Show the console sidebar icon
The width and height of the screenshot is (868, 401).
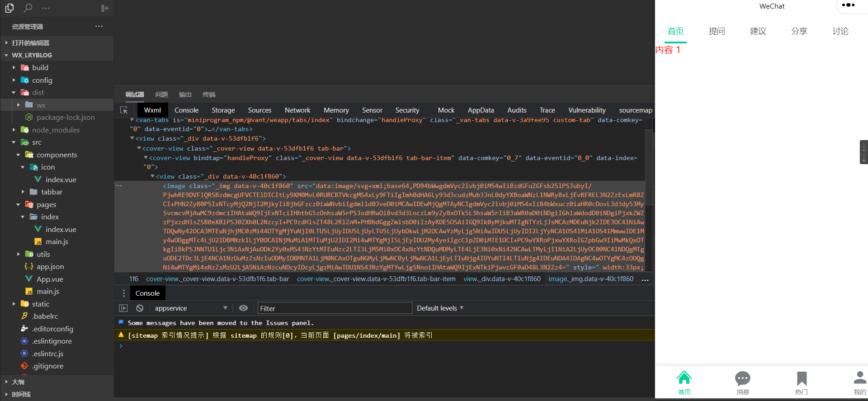tap(123, 308)
